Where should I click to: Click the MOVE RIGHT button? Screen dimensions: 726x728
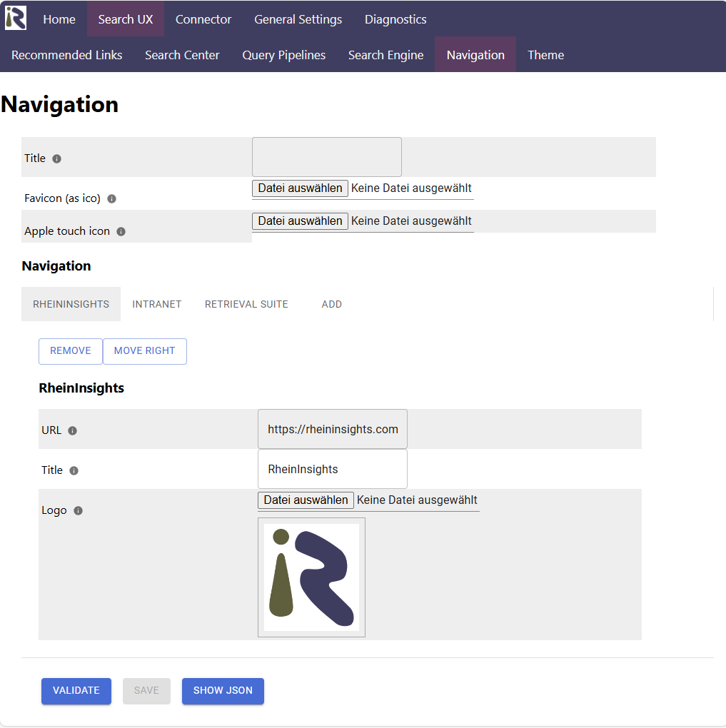coord(144,351)
